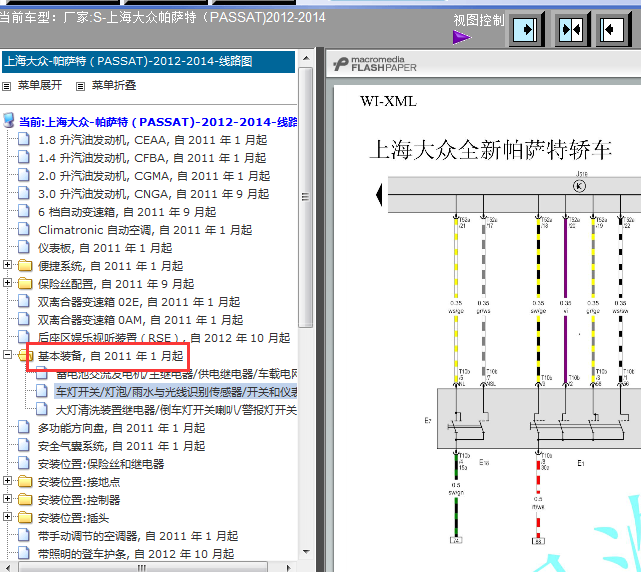641x572 pixels.
Task: Click the 菜单折叠 menu-collapse icon
Action: pyautogui.click(x=81, y=86)
